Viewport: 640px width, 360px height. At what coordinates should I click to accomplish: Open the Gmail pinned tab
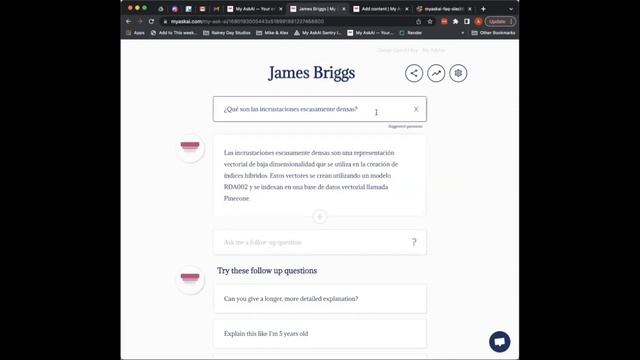click(216, 9)
